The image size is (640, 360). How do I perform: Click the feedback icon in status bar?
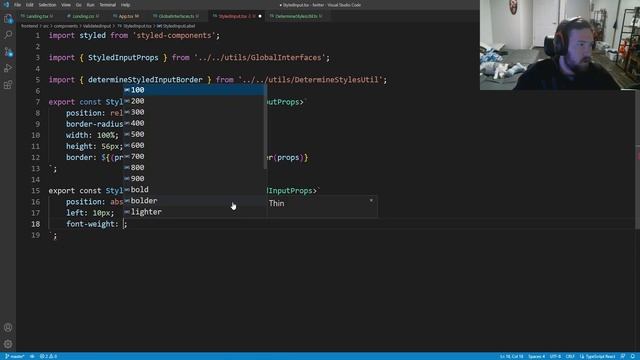(623, 356)
